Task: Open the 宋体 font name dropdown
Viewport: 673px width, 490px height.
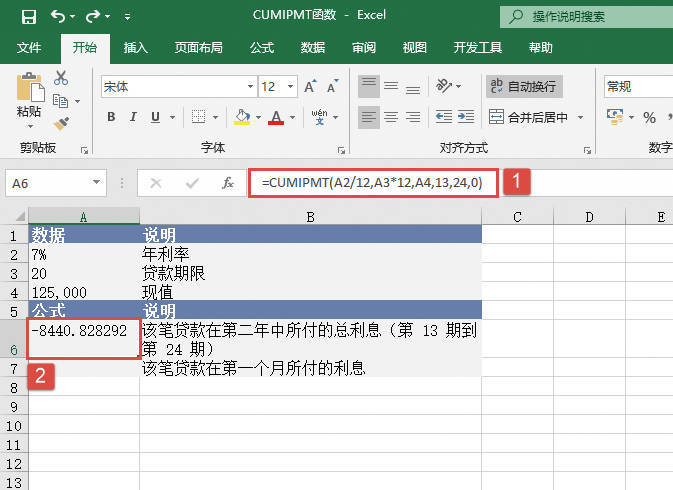Action: coord(177,87)
